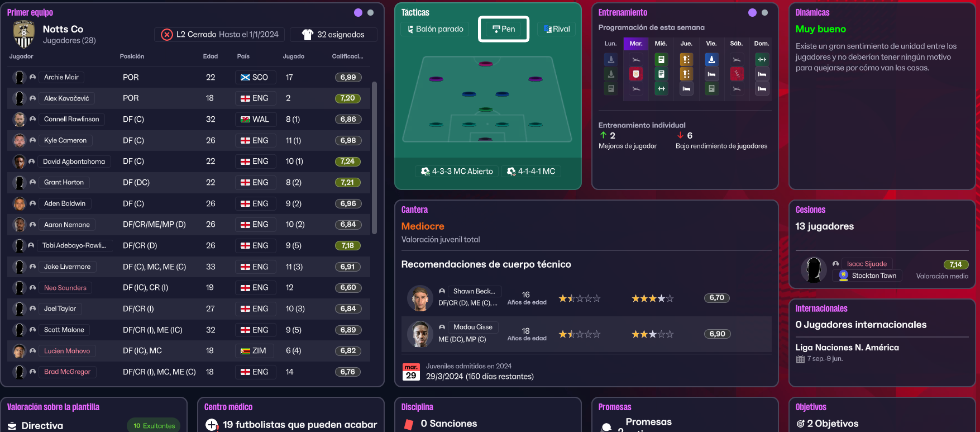Select the gray page dot in Primer equipo
The image size is (980, 432).
(370, 12)
